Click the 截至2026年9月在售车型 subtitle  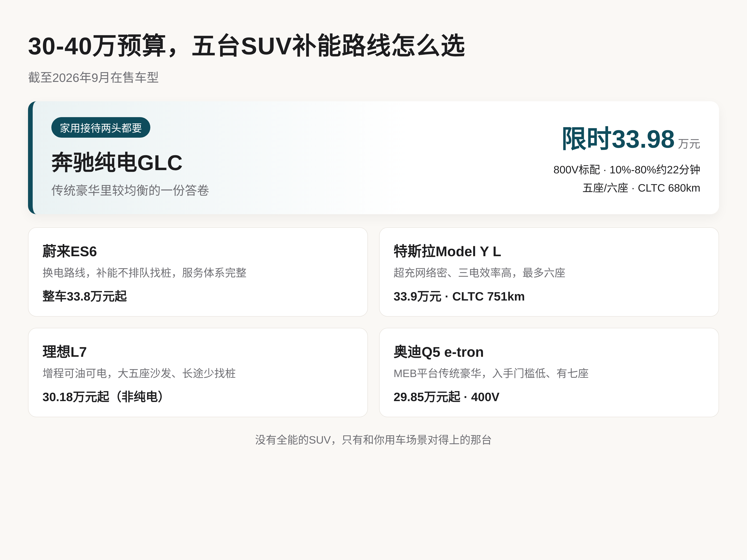pyautogui.click(x=93, y=78)
